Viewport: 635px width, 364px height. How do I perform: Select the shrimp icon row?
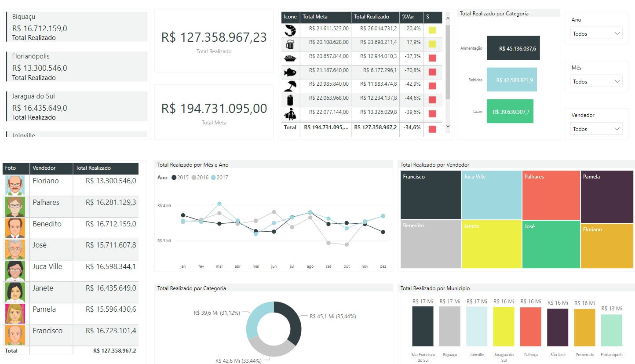(x=362, y=30)
